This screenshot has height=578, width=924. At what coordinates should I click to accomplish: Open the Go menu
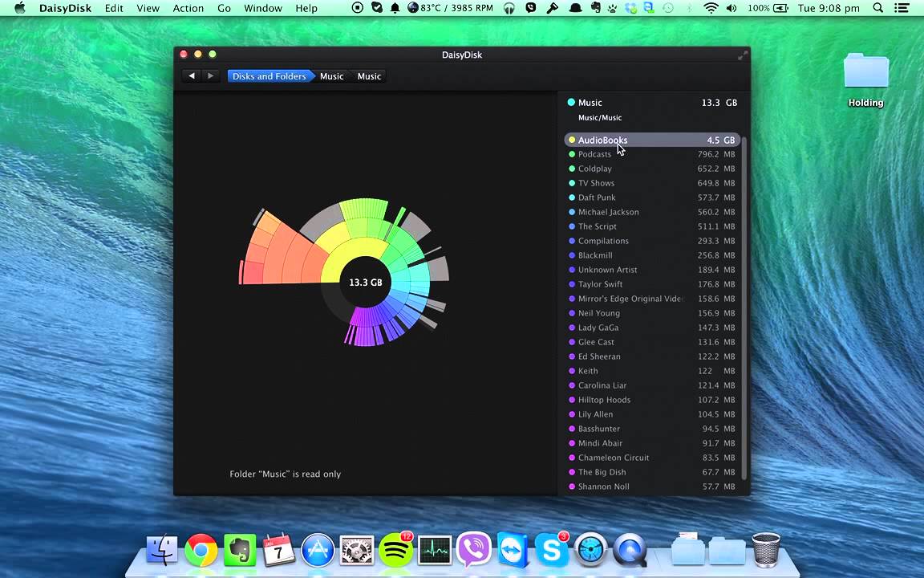coord(224,8)
